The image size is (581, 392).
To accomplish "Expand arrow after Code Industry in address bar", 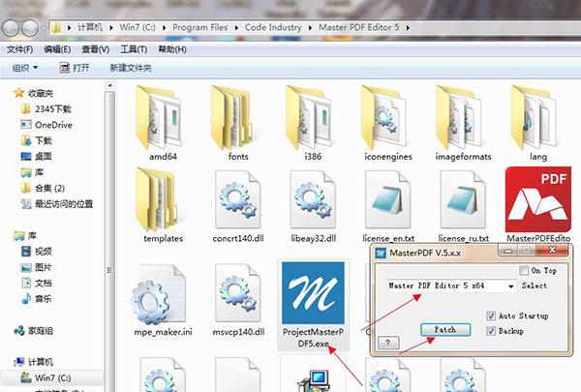I will [310, 28].
